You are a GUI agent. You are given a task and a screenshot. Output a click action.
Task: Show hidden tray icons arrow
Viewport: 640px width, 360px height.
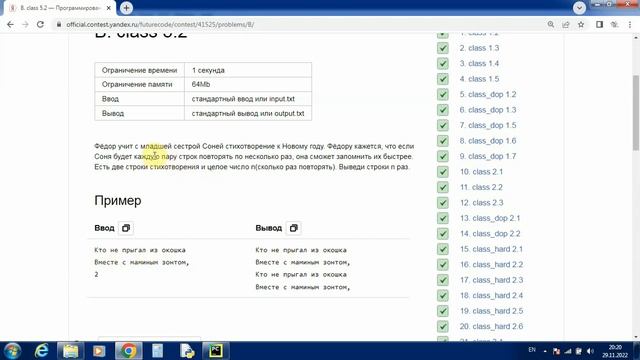tap(545, 351)
